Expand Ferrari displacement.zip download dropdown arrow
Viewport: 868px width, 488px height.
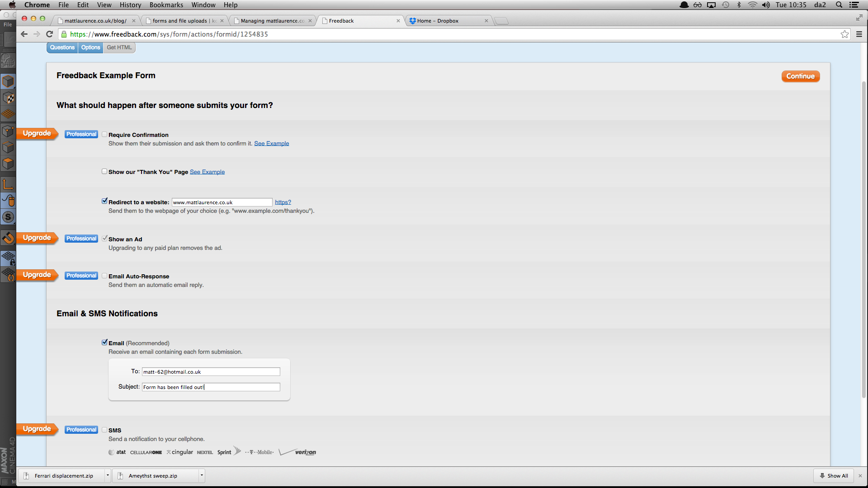point(108,475)
